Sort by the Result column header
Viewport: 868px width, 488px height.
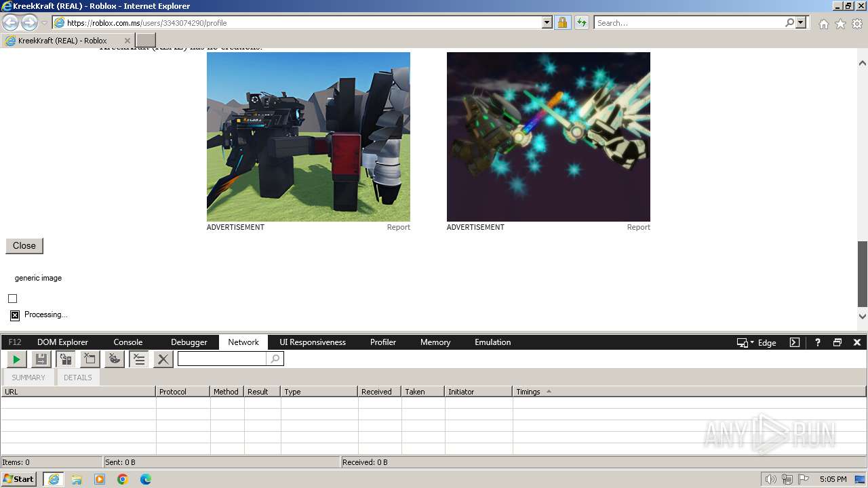(x=262, y=392)
